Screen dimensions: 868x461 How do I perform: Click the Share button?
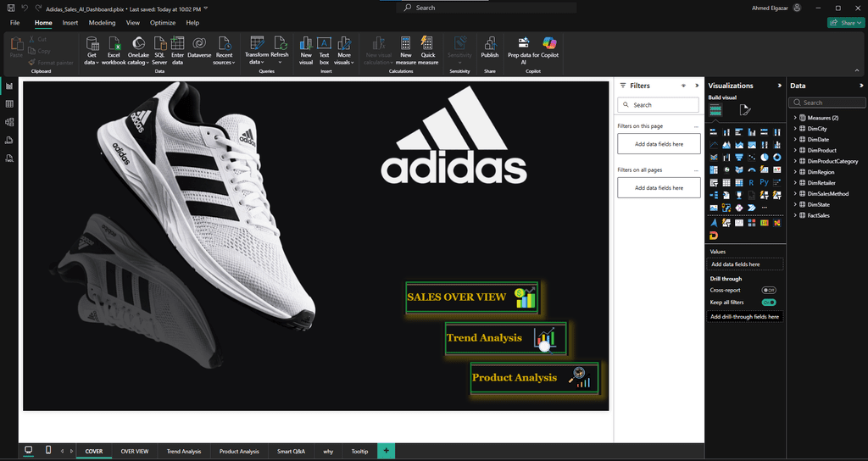click(x=844, y=23)
